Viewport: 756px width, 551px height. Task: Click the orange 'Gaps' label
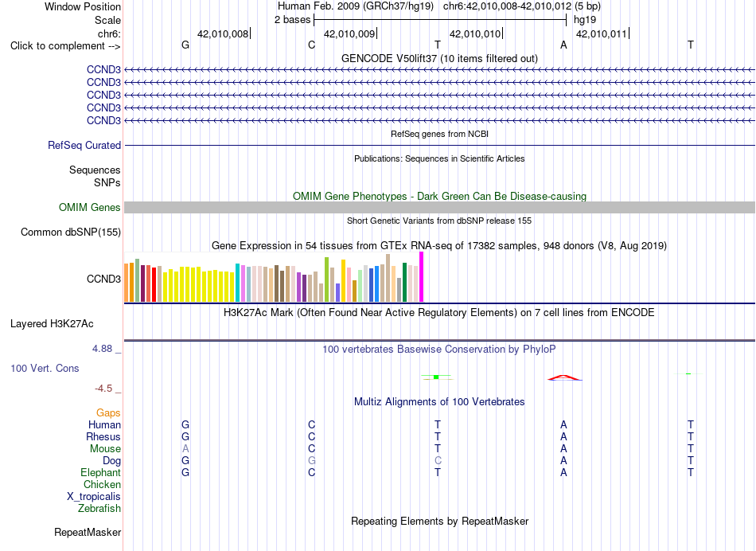pos(108,413)
